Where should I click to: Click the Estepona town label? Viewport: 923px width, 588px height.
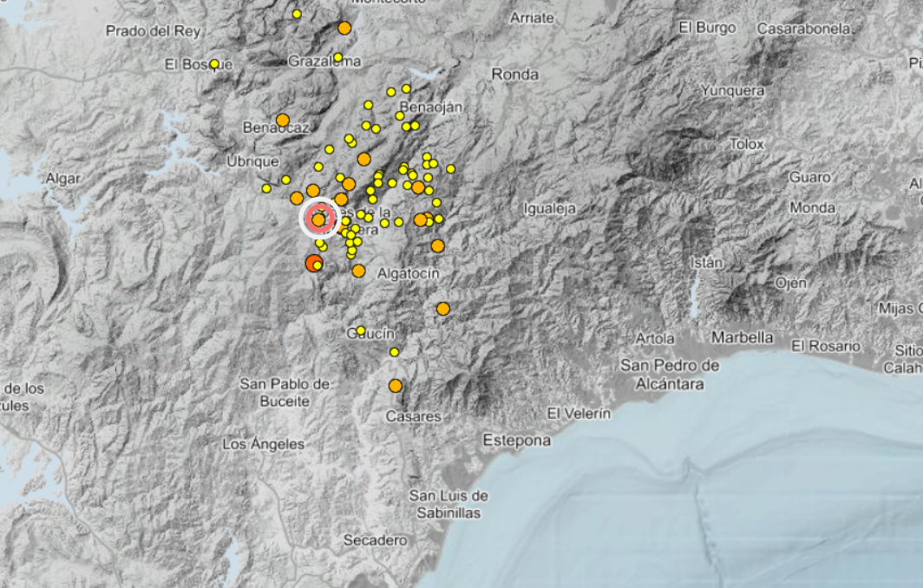[x=517, y=441]
